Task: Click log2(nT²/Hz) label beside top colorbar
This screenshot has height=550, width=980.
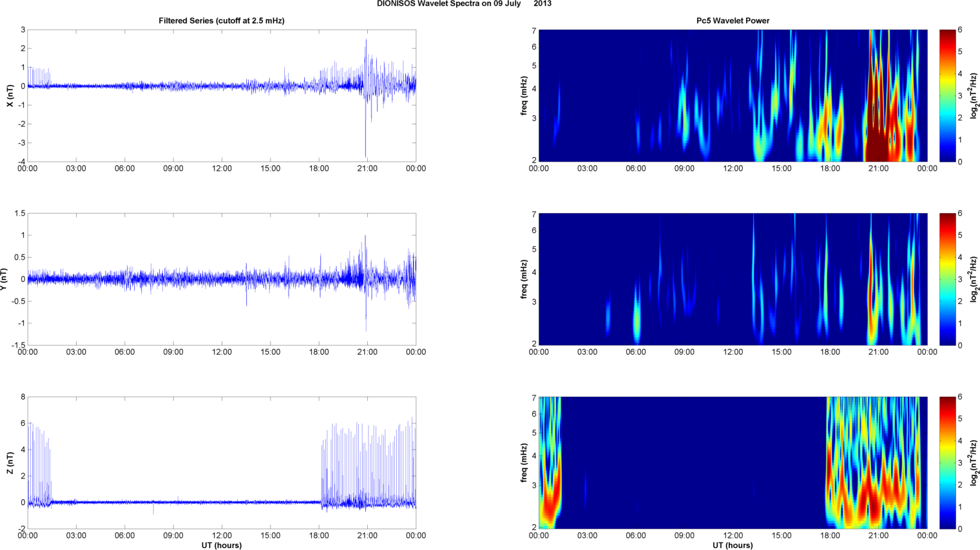Action: tap(975, 95)
